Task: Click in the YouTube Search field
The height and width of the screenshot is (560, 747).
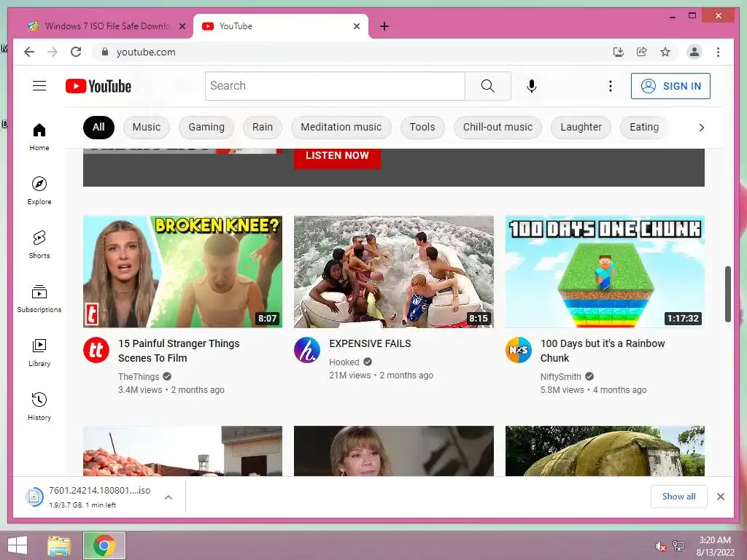Action: coord(335,86)
